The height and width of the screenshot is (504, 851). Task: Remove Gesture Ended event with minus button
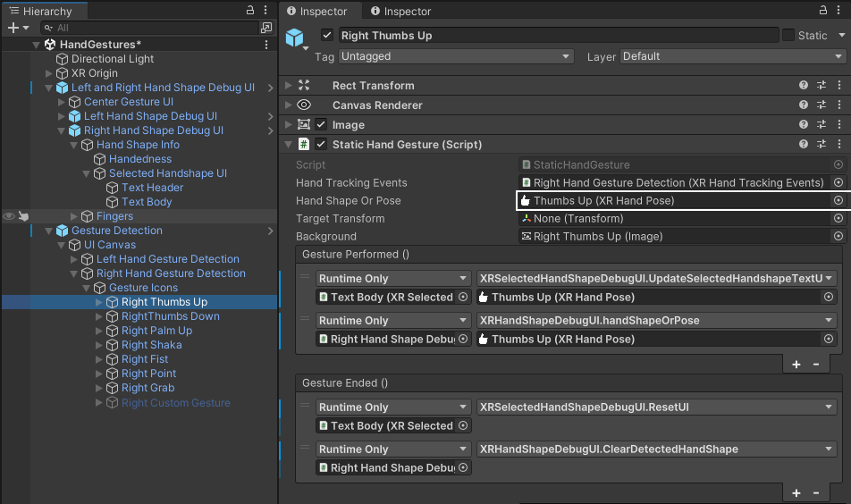point(816,492)
